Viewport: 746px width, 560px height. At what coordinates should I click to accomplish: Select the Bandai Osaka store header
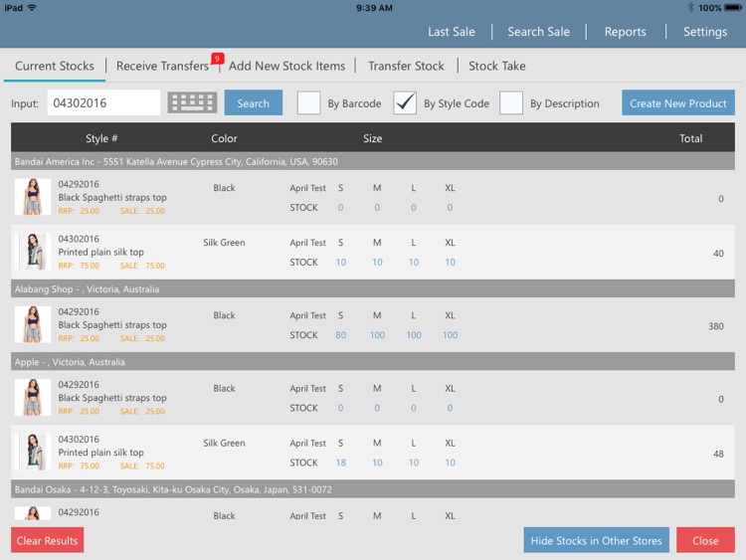373,489
